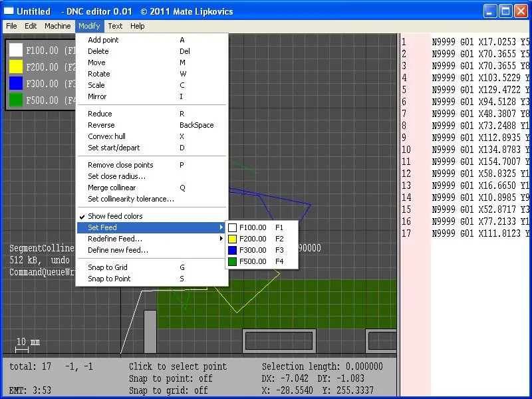The image size is (532, 399).
Task: Select the Rotate command
Action: [152, 74]
